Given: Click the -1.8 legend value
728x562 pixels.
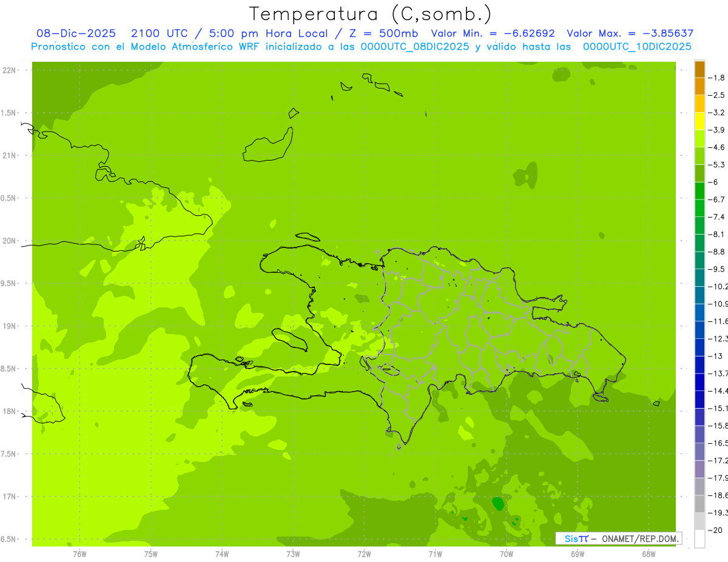Looking at the screenshot, I should click(x=716, y=78).
